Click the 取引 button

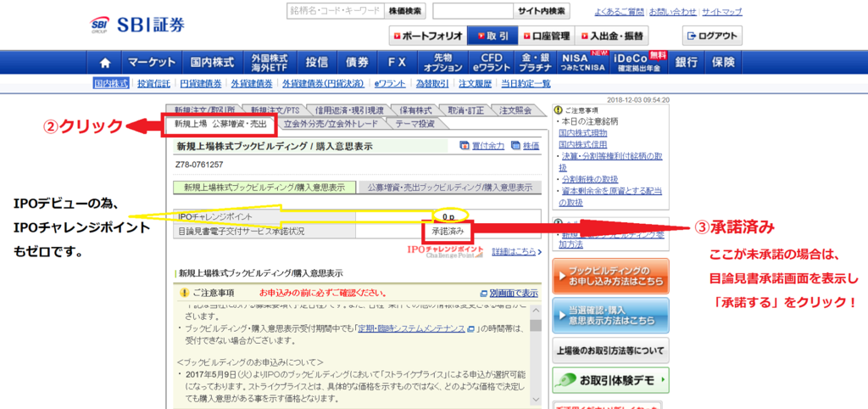click(492, 36)
